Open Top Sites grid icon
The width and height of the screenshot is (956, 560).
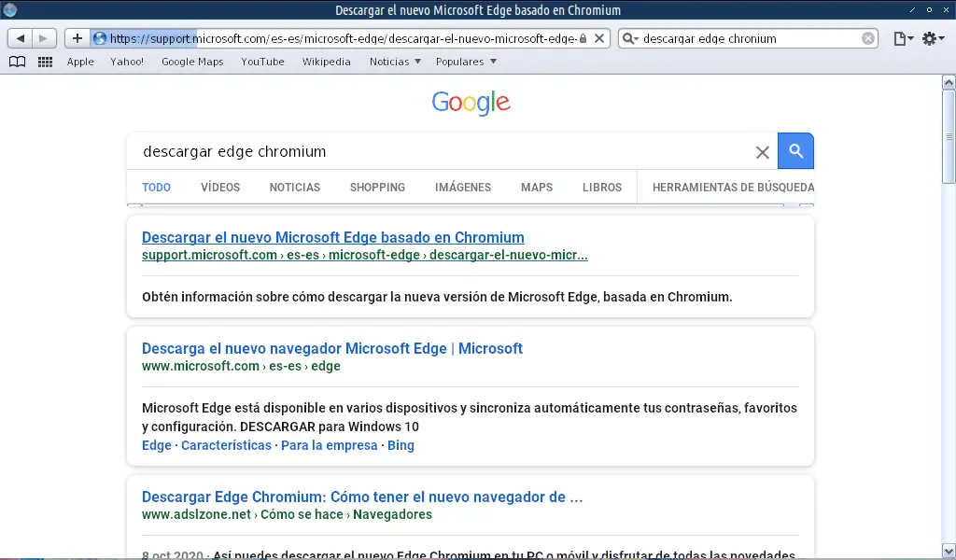pos(45,62)
